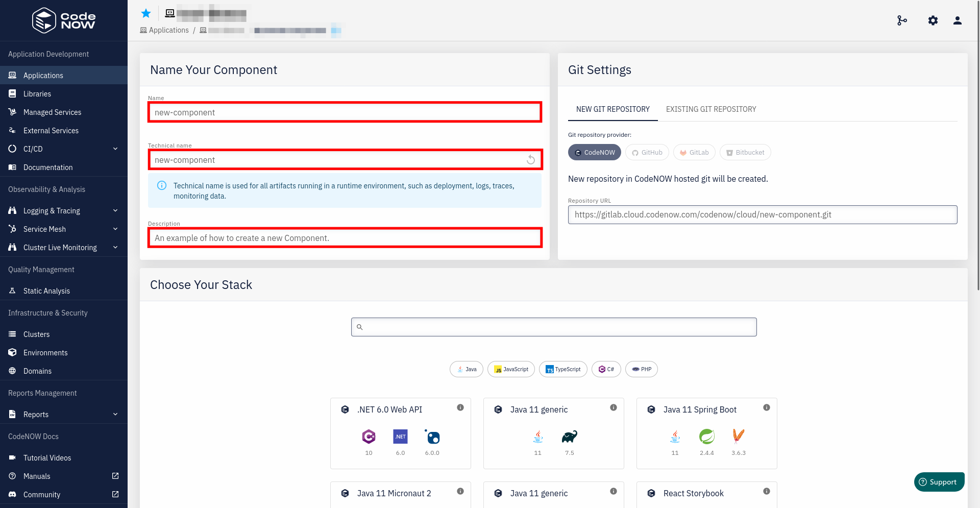Open settings gear in top bar
Viewport: 980px width, 508px height.
(933, 20)
